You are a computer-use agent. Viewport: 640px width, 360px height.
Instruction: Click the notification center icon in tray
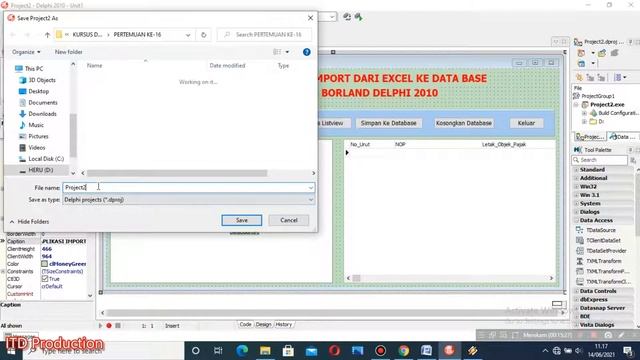click(628, 351)
